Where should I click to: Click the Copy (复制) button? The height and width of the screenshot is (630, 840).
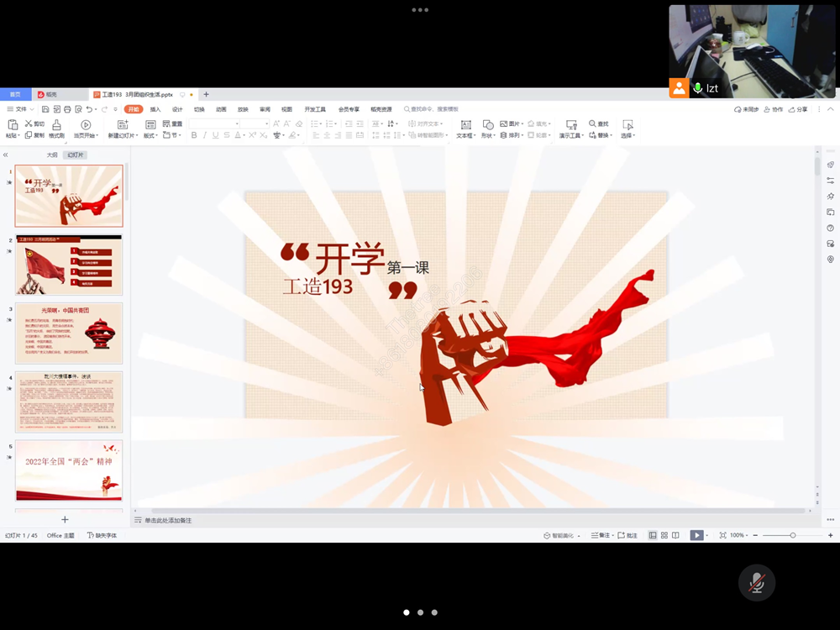[x=34, y=135]
